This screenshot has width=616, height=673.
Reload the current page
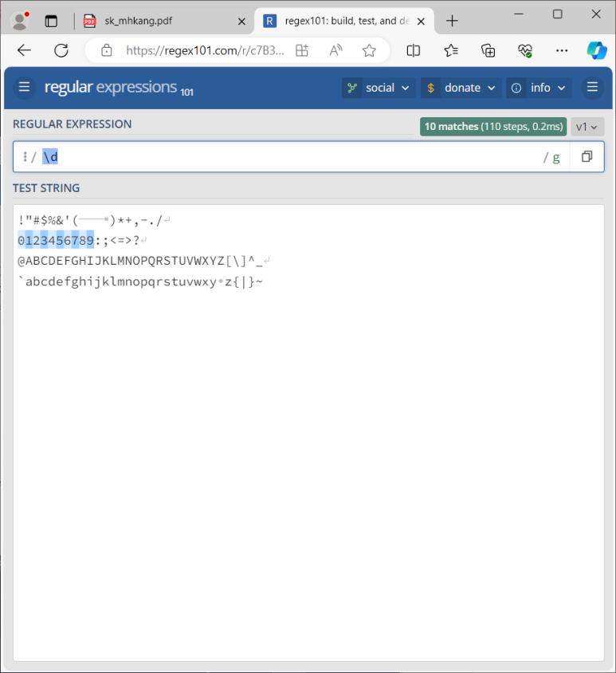(x=61, y=51)
